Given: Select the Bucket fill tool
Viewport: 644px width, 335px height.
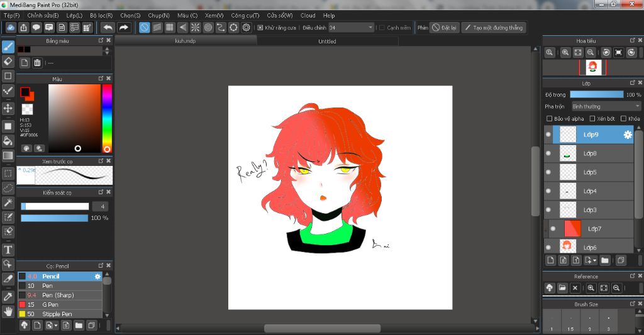Looking at the screenshot, I should coord(8,141).
